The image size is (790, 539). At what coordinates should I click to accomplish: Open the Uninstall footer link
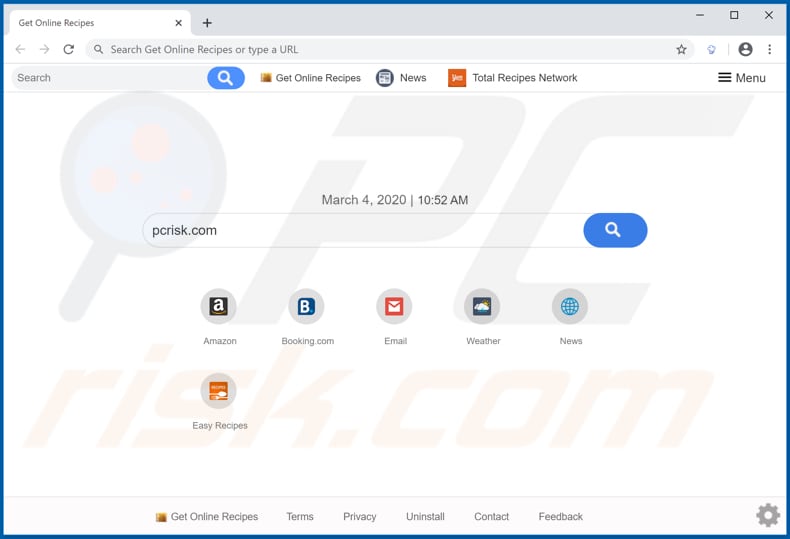[425, 516]
